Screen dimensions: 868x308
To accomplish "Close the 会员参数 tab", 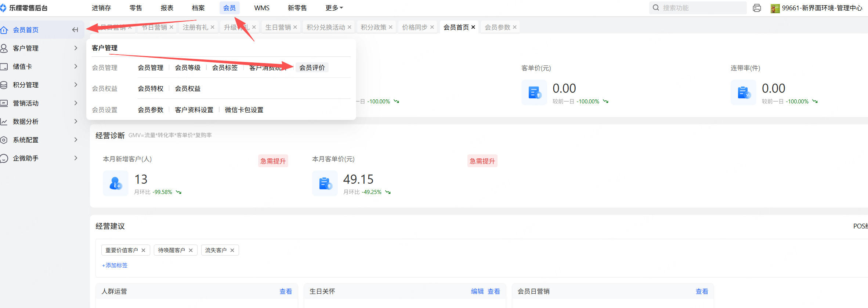I will pyautogui.click(x=515, y=27).
